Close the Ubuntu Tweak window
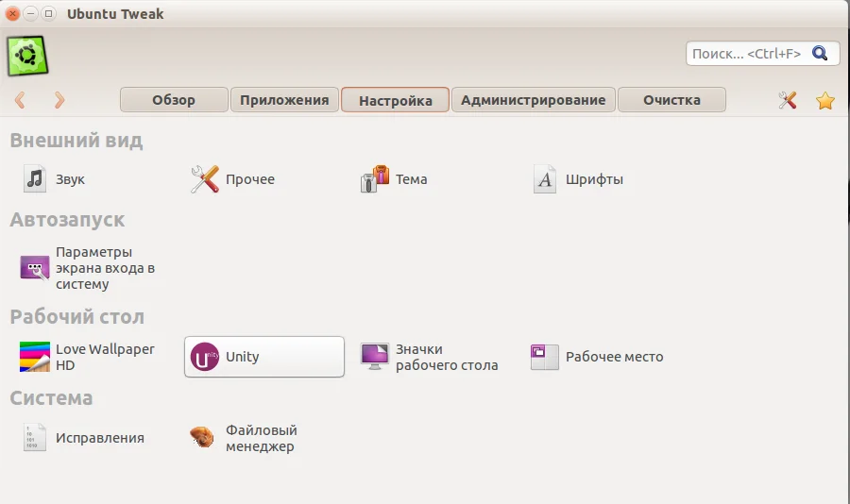850x504 pixels. (x=12, y=13)
